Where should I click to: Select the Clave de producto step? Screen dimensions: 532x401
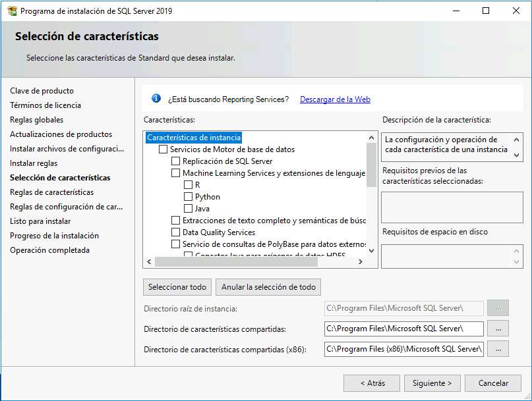pos(42,91)
